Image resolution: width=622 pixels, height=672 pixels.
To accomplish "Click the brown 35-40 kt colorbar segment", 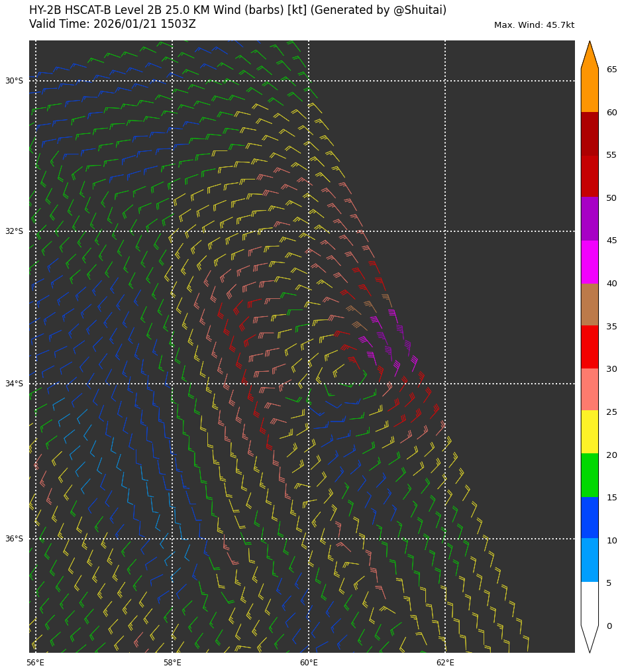I will [x=590, y=304].
